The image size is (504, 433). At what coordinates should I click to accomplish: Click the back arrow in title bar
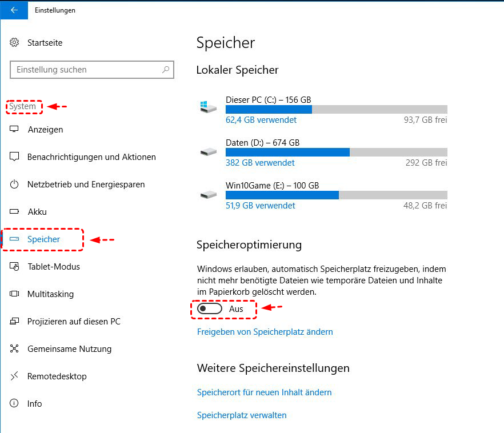point(14,10)
